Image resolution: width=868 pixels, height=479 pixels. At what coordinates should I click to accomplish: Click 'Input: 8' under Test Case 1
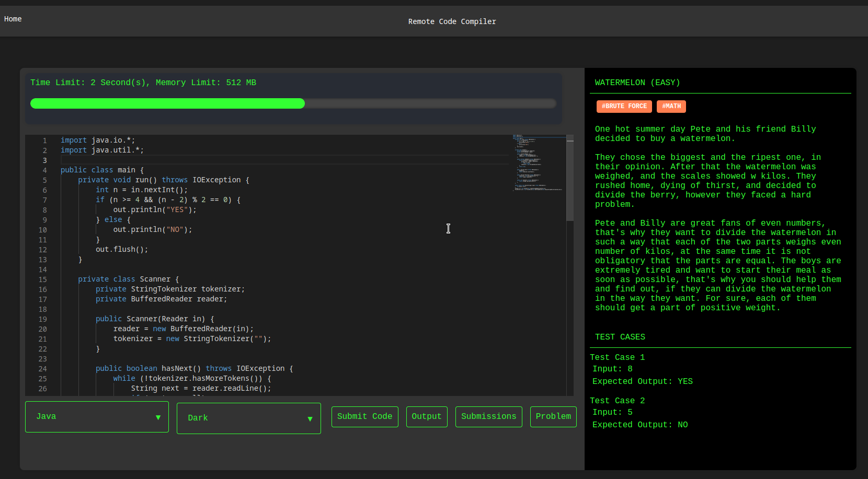coord(612,369)
